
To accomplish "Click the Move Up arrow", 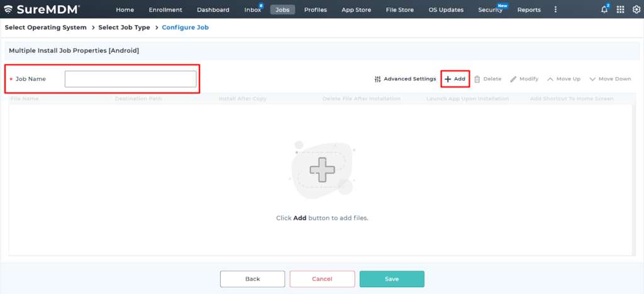I will tap(550, 79).
